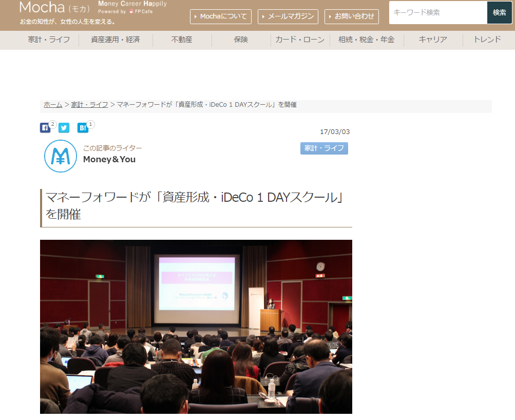Tweet the article via Twitter icon

pos(64,128)
